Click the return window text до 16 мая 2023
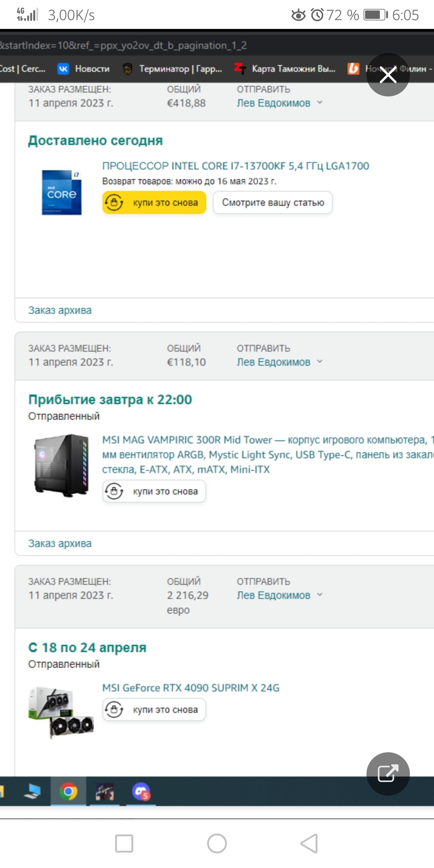 [189, 181]
